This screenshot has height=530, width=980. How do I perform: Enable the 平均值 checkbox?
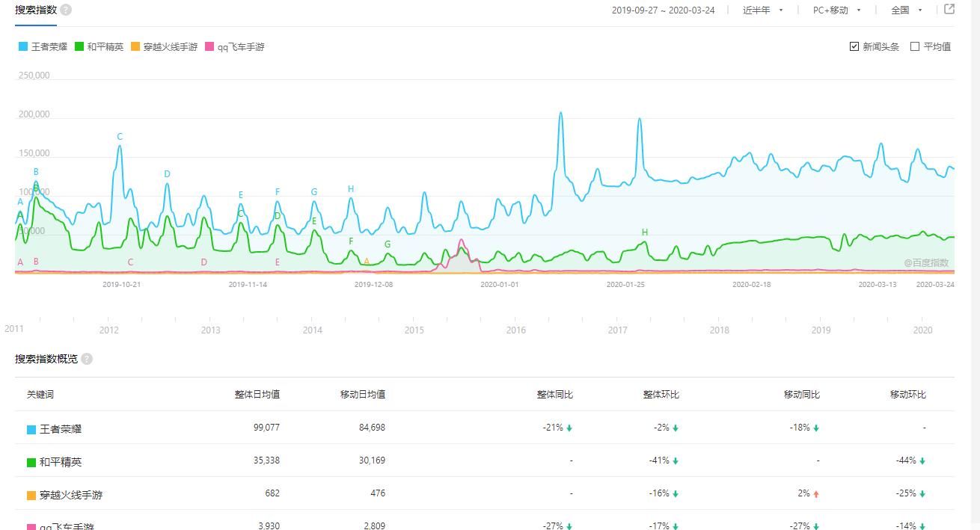point(915,46)
